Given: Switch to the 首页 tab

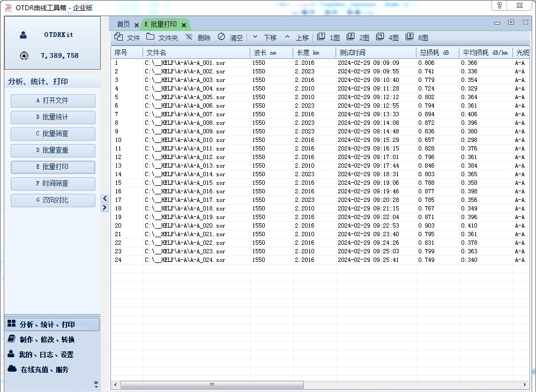Looking at the screenshot, I should (123, 24).
